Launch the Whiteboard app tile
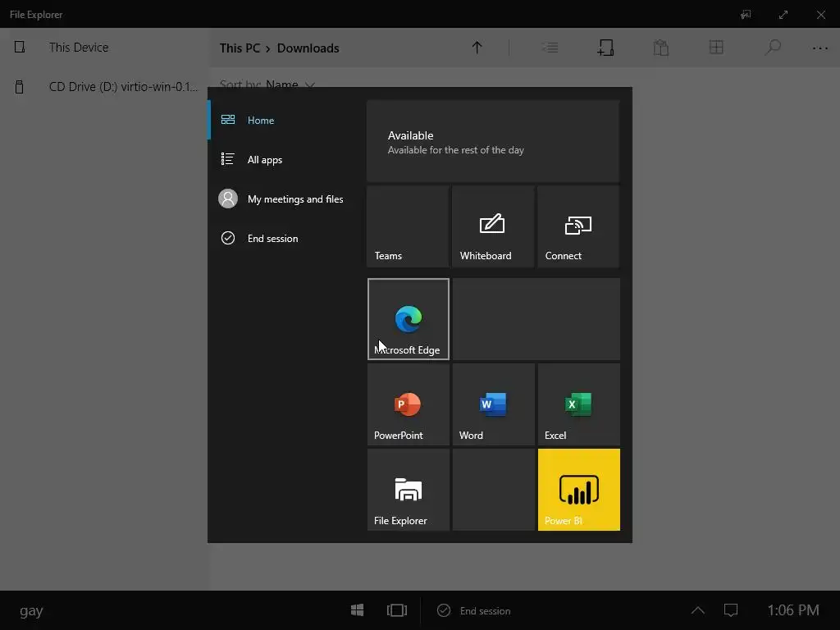This screenshot has height=630, width=840. (x=493, y=226)
